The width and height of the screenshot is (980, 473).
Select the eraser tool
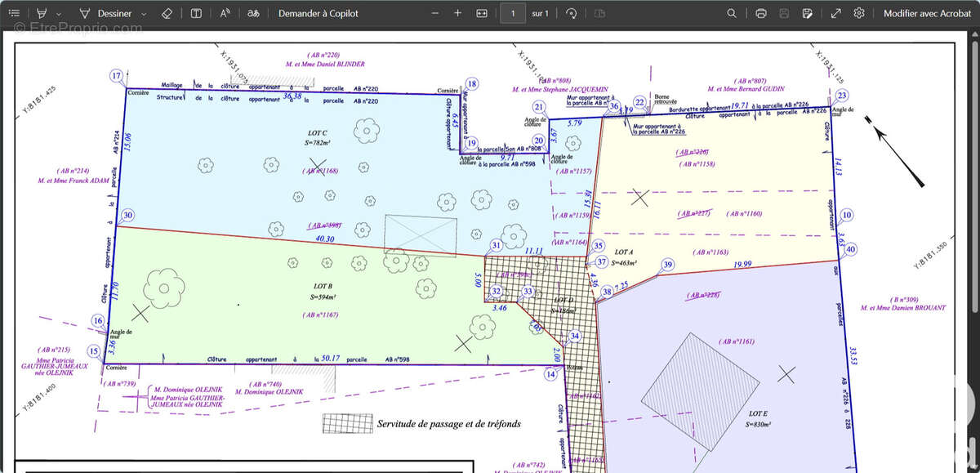pyautogui.click(x=167, y=14)
